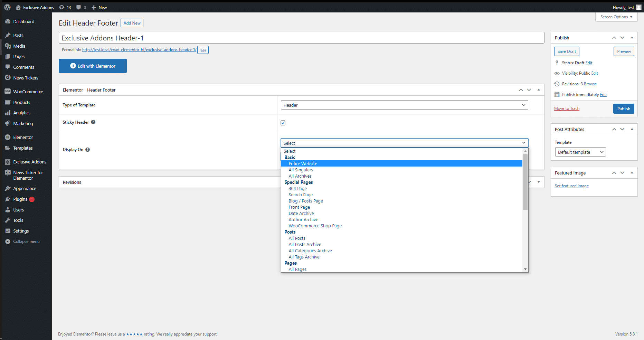Click the Settings icon in sidebar
644x340 pixels.
[8, 231]
